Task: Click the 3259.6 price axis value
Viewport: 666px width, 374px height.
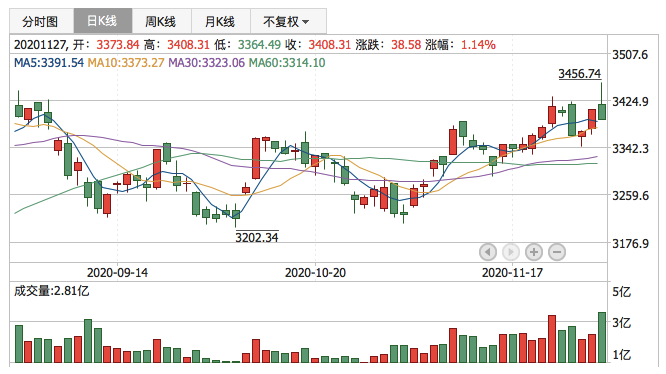Action: coord(630,196)
